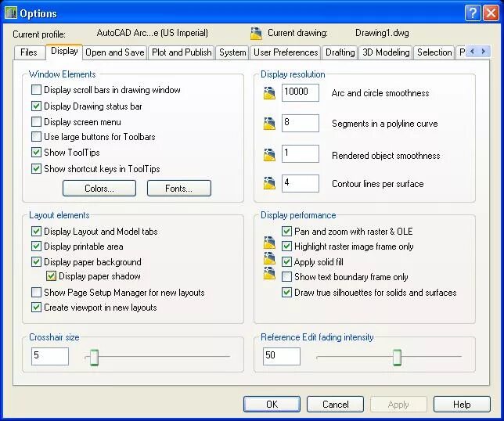
Task: Select the Display tab
Action: click(x=64, y=51)
